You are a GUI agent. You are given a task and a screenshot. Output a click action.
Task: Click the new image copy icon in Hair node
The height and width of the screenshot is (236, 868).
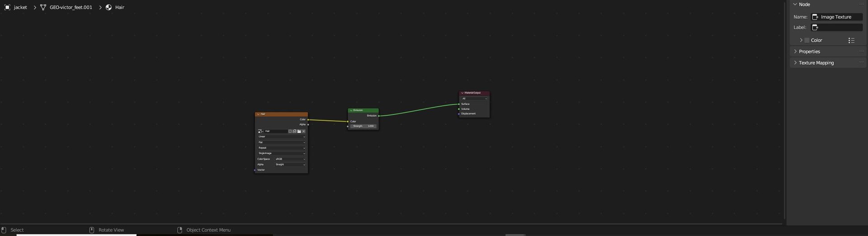tap(295, 131)
